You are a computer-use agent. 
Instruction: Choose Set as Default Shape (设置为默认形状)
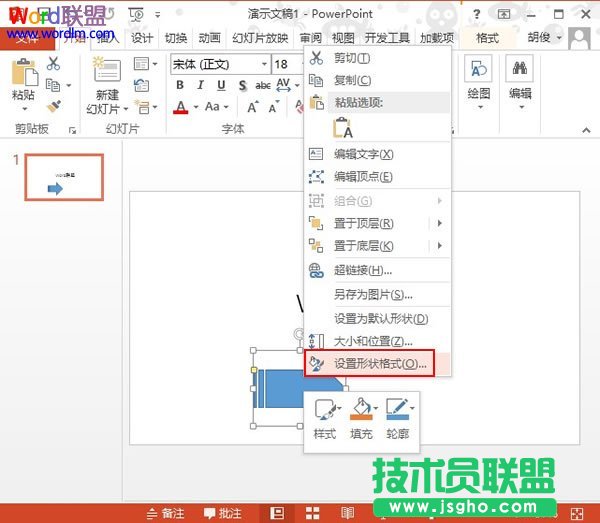click(377, 318)
